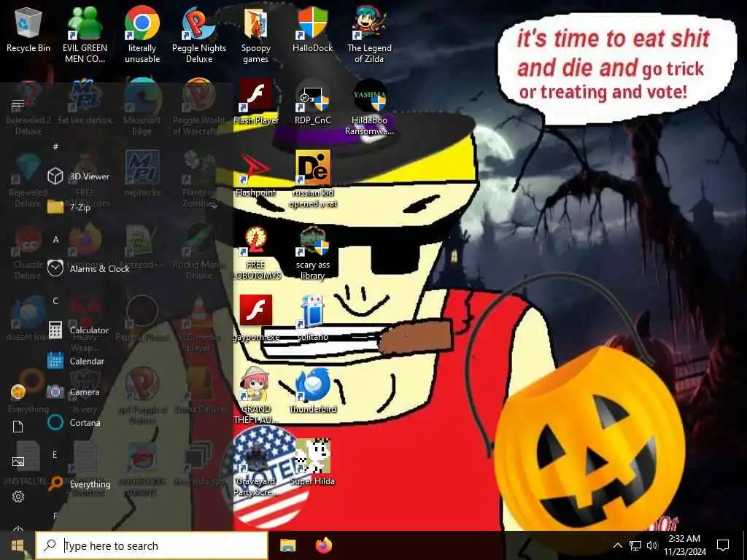Open The Legend of Zilda shortcut
The height and width of the screenshot is (560, 747).
pos(369,35)
